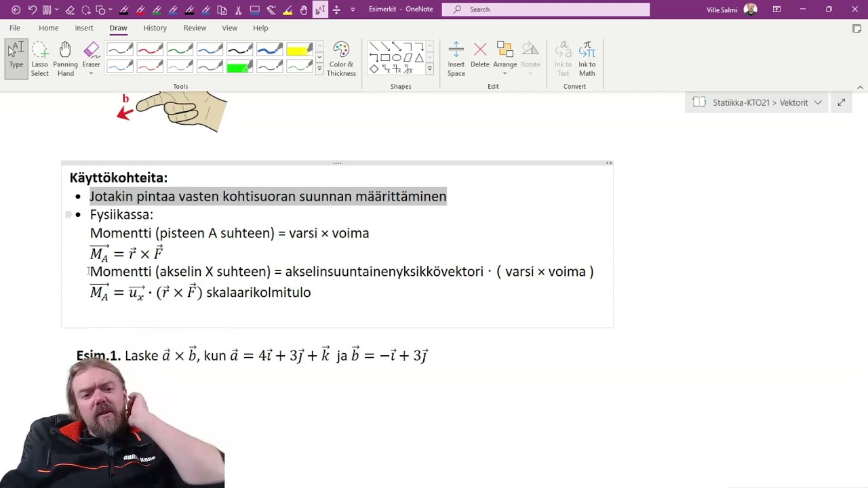This screenshot has height=488, width=868.
Task: Expand the Shapes gallery More arrow
Action: pyautogui.click(x=429, y=68)
